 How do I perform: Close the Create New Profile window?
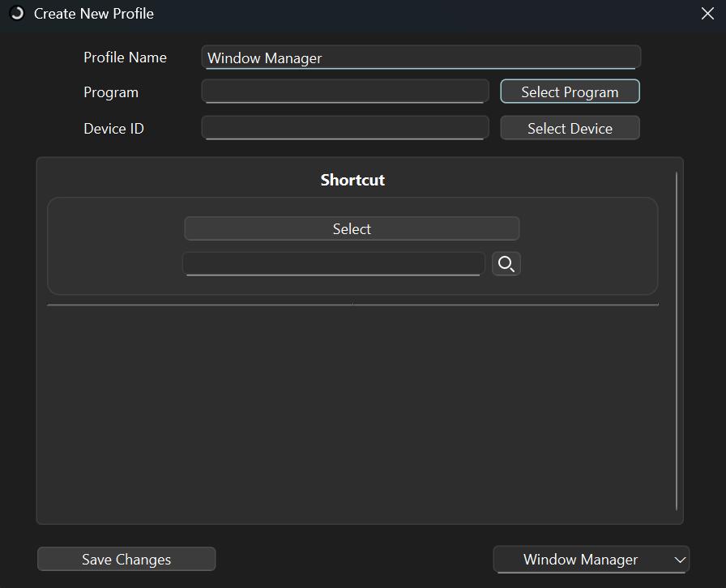[707, 14]
